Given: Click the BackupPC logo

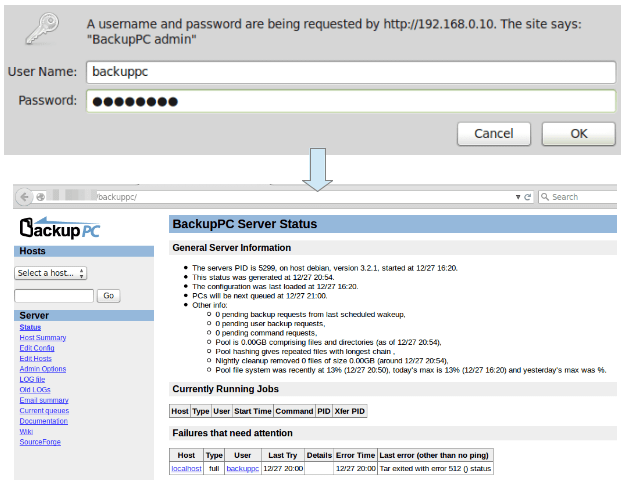Looking at the screenshot, I should tap(60, 228).
